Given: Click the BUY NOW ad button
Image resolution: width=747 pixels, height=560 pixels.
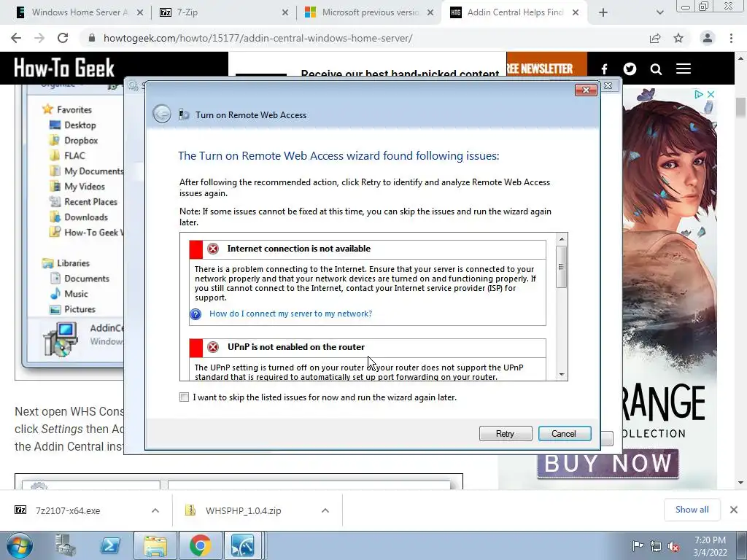Looking at the screenshot, I should 608,463.
